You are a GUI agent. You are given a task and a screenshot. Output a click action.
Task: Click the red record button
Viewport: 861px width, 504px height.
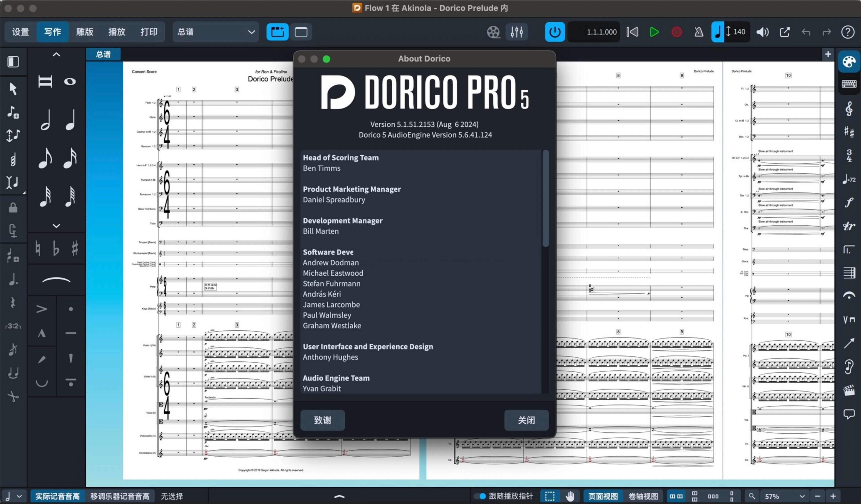click(676, 32)
